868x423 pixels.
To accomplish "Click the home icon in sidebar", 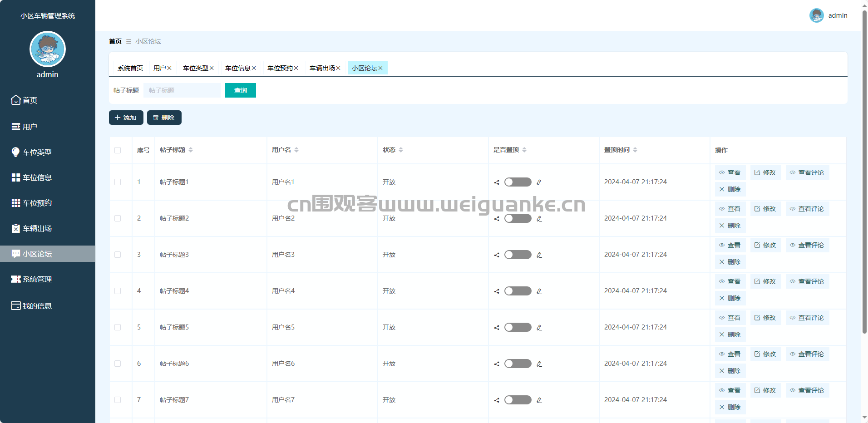I will (16, 100).
